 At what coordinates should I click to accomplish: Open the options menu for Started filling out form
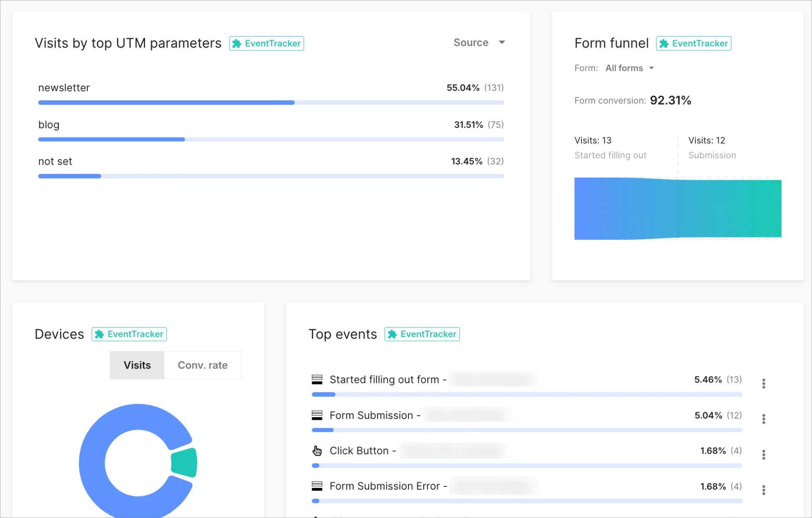(x=763, y=383)
